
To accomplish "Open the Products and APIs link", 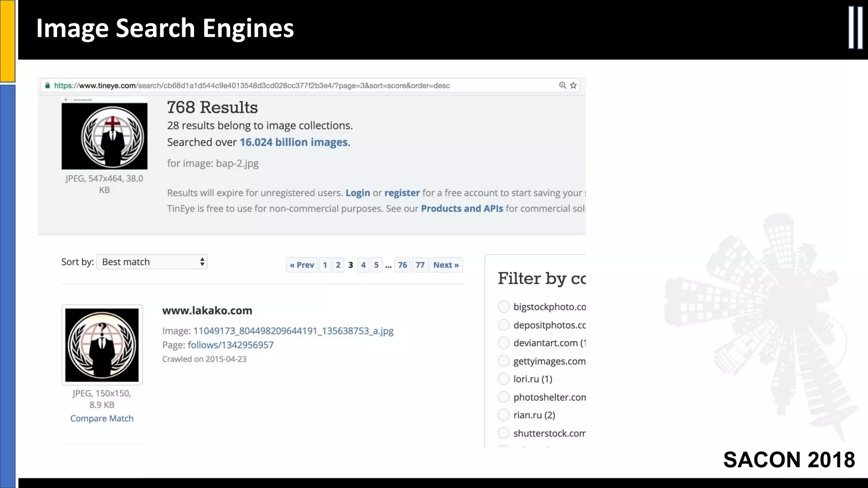I will coord(462,209).
